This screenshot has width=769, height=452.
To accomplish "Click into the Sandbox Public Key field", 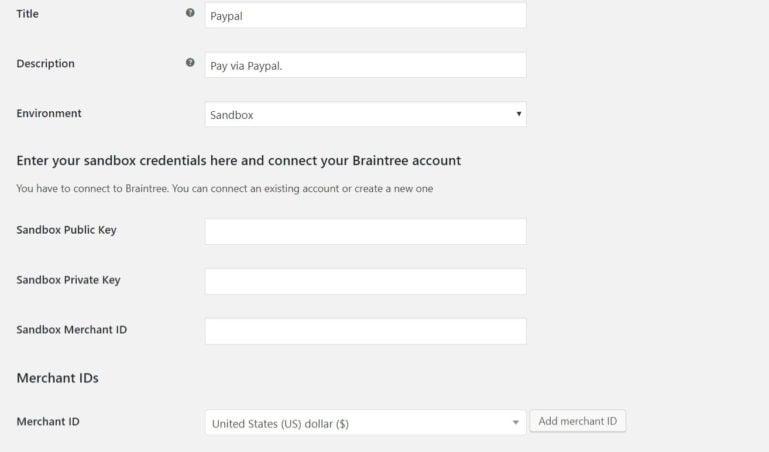I will [x=365, y=231].
